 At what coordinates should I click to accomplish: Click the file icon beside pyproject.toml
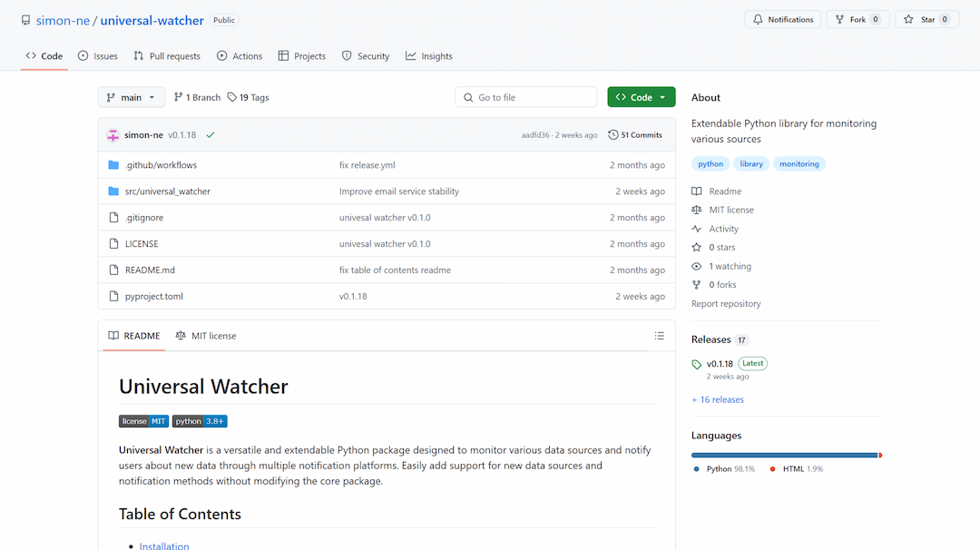113,296
